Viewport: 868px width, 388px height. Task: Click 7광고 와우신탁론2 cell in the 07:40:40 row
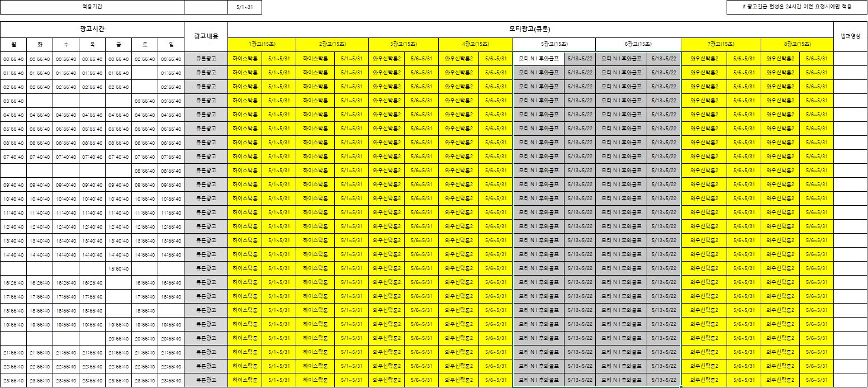pyautogui.click(x=704, y=157)
